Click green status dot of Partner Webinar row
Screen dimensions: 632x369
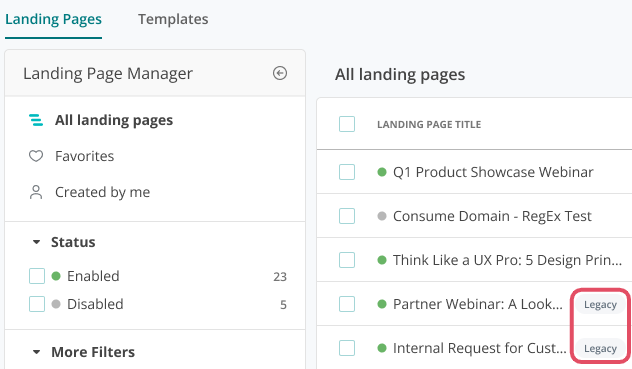click(382, 304)
